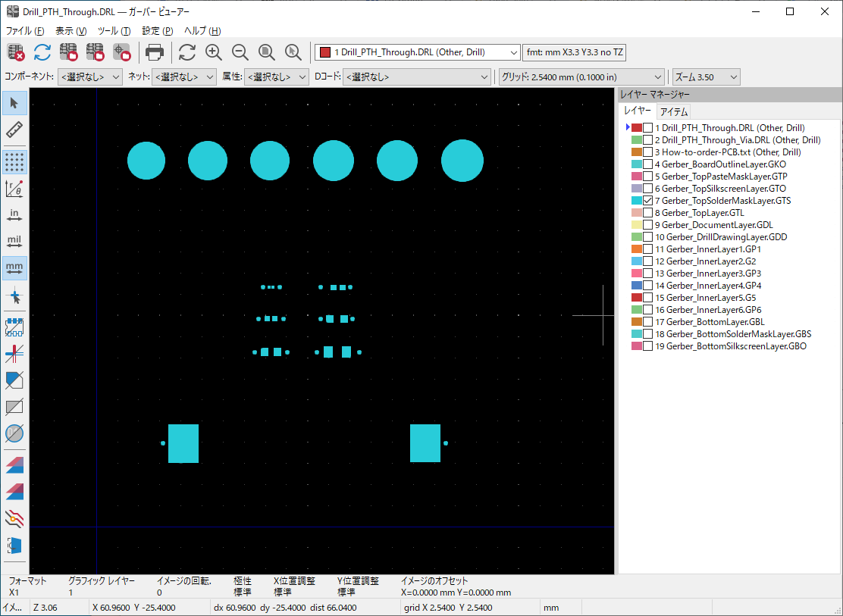
Task: Click color swatch of Gerber_InnerLayer1.GP1
Action: coord(636,249)
